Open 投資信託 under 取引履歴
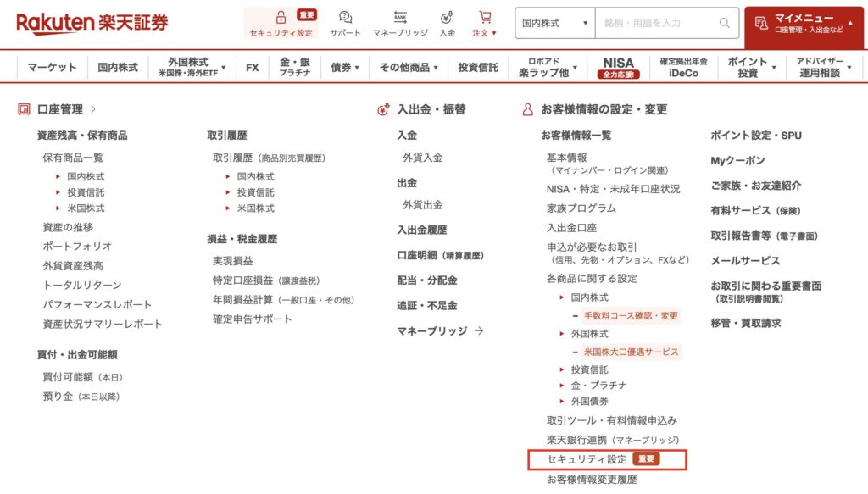This screenshot has width=868, height=494. (x=256, y=192)
